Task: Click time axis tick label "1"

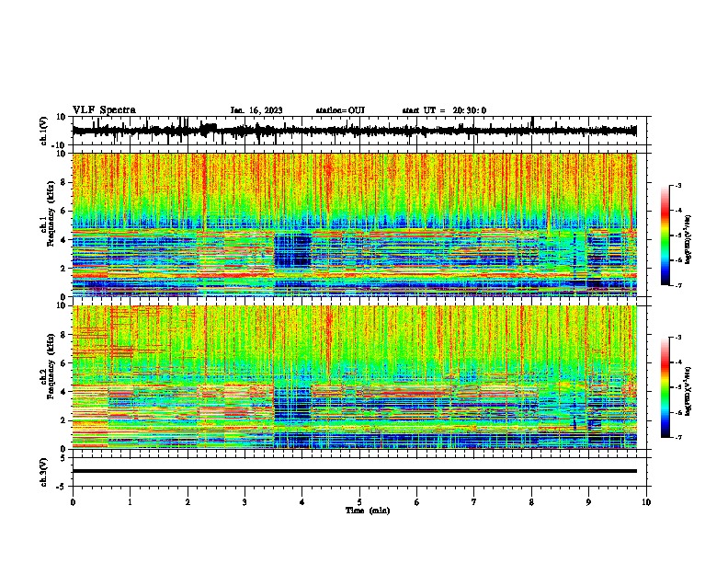Action: point(130,502)
